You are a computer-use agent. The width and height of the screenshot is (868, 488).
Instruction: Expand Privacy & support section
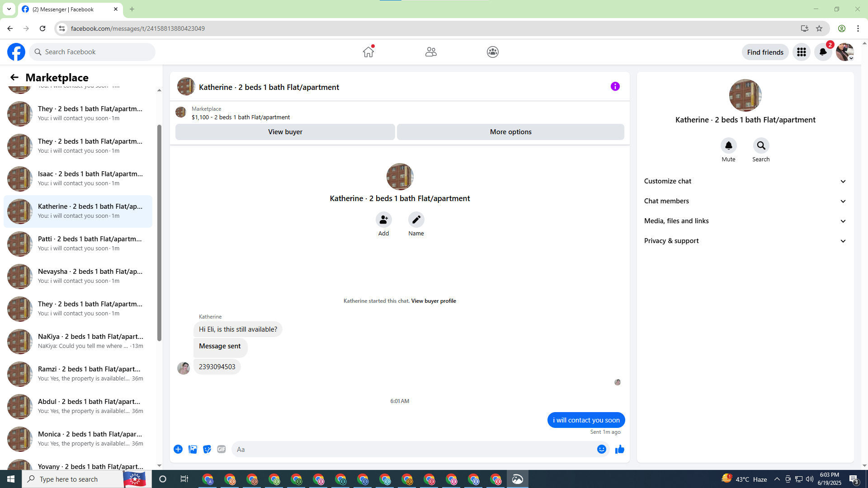[745, 241]
